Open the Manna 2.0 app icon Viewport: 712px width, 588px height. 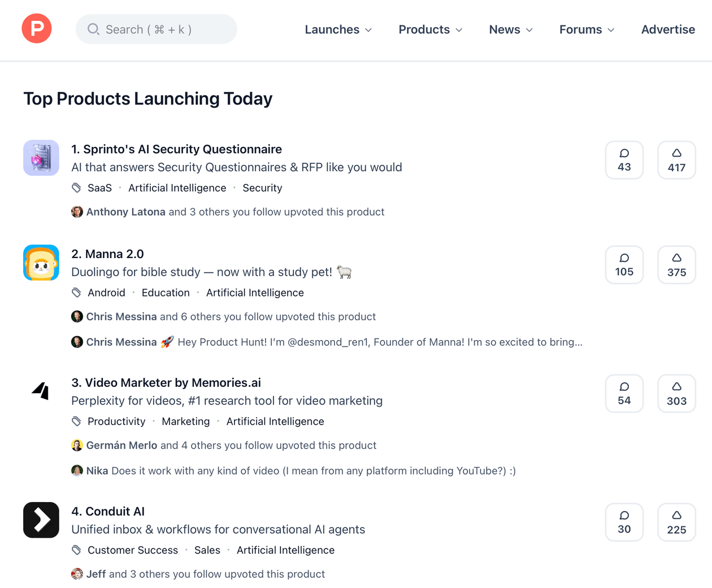(41, 263)
